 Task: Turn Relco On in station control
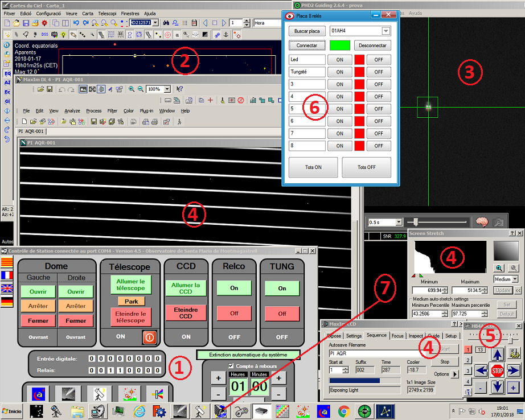pyautogui.click(x=234, y=288)
